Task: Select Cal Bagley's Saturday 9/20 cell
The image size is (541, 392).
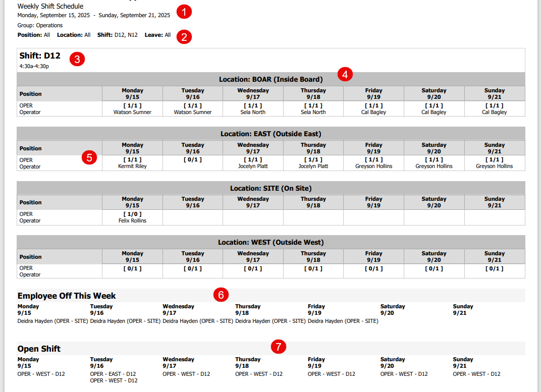Action: tap(434, 109)
